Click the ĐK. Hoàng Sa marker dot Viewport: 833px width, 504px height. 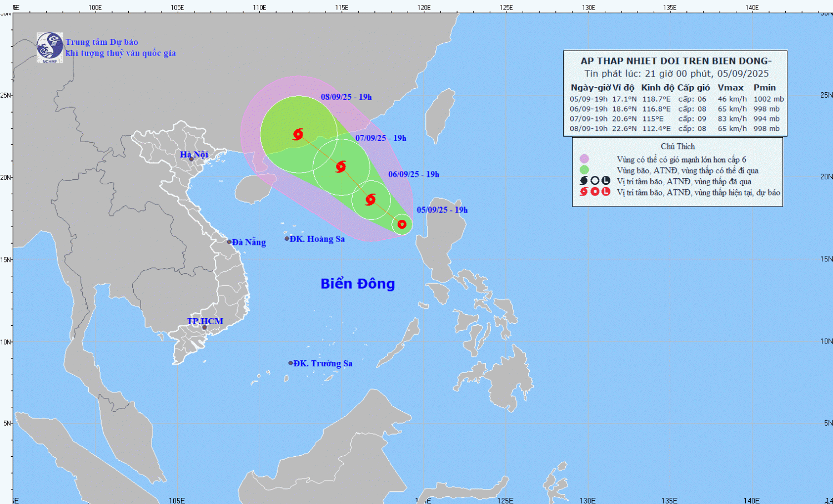(287, 239)
